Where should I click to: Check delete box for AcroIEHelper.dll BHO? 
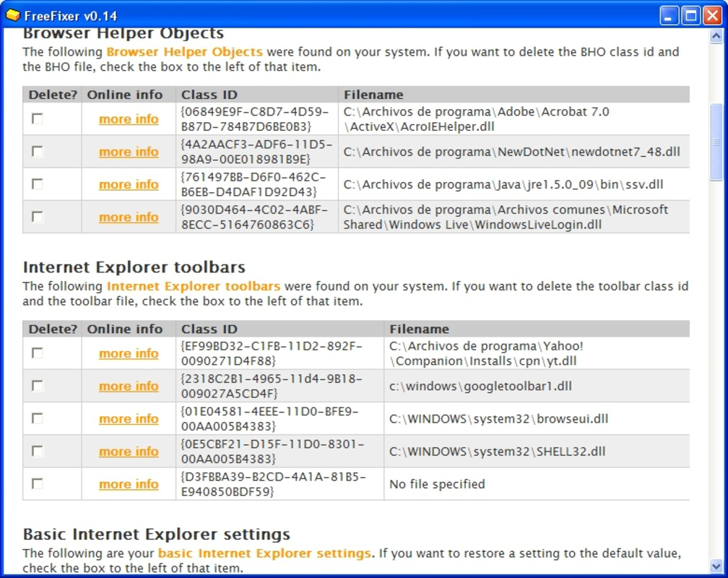pos(37,119)
